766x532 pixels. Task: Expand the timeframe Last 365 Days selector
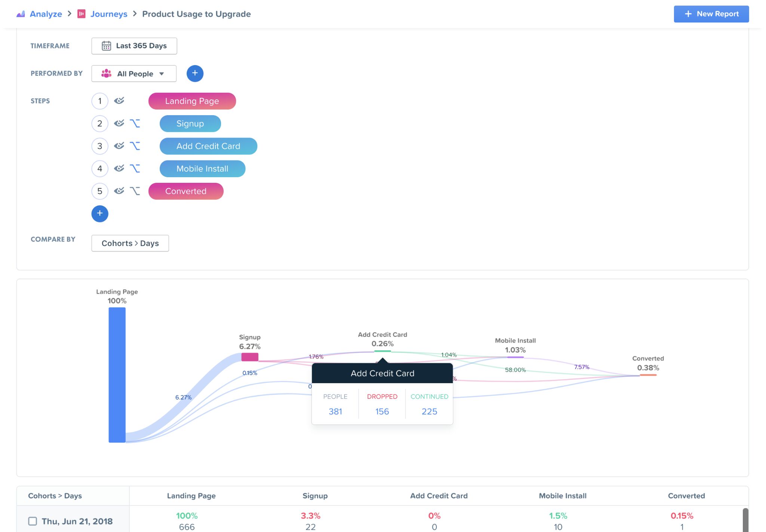click(134, 45)
